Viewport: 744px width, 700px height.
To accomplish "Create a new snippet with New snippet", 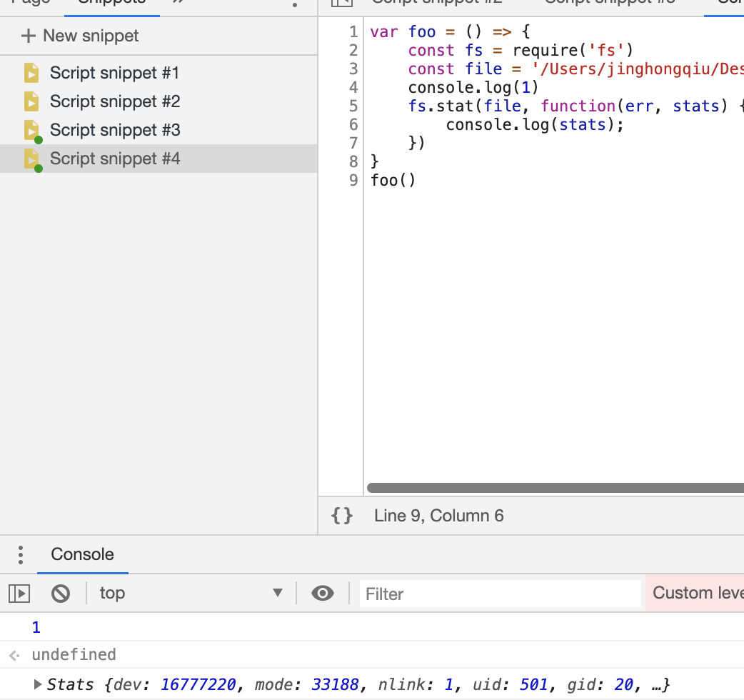I will [80, 36].
